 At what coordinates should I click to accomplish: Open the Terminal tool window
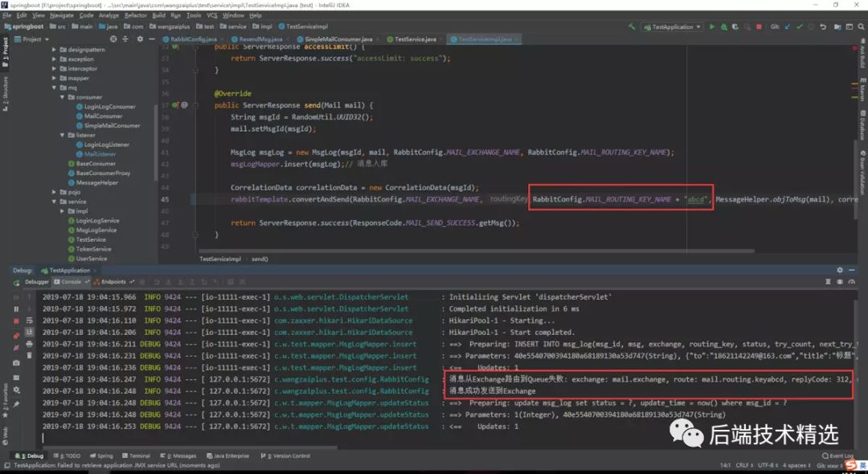137,456
